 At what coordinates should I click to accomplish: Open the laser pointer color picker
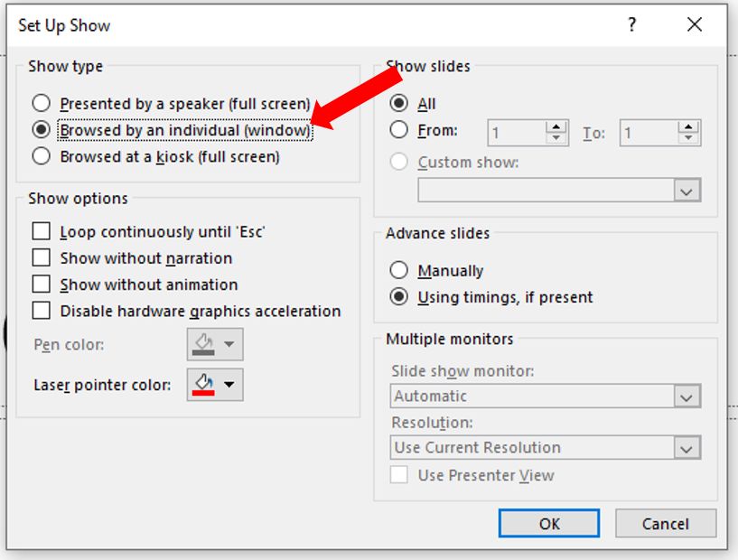point(215,385)
